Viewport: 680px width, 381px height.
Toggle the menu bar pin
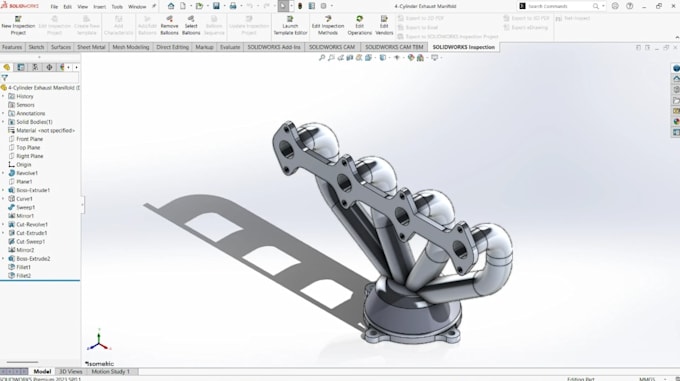click(x=154, y=7)
